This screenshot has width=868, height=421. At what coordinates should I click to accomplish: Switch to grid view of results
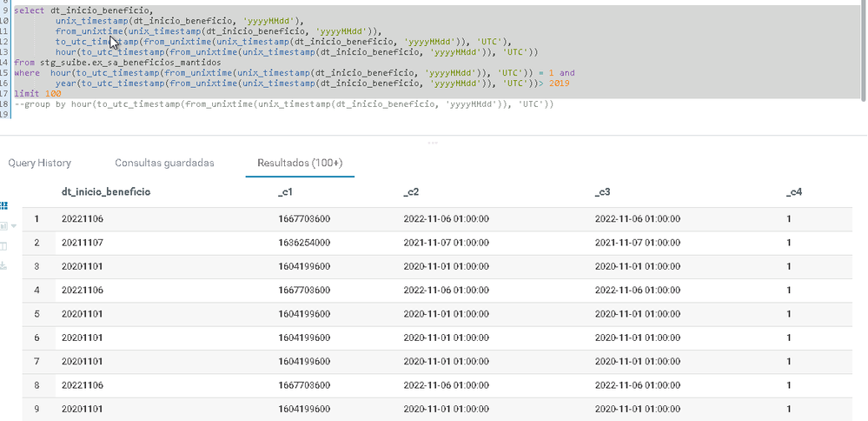pyautogui.click(x=3, y=205)
